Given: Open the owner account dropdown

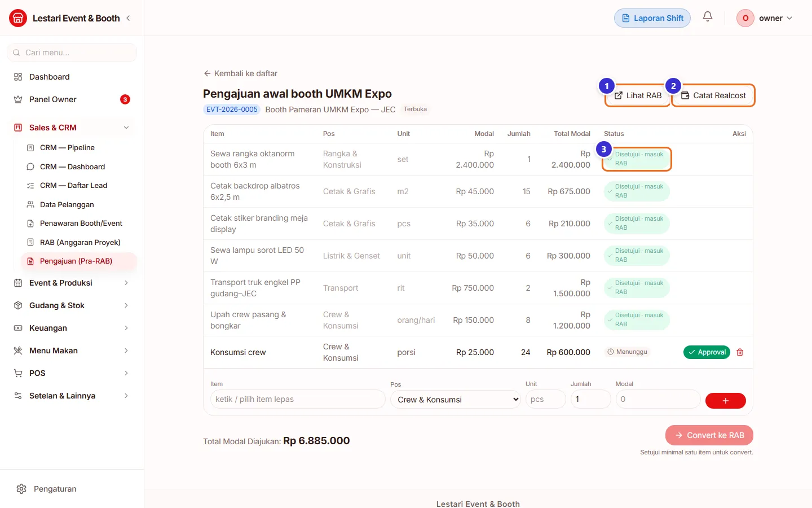Looking at the screenshot, I should (x=765, y=18).
